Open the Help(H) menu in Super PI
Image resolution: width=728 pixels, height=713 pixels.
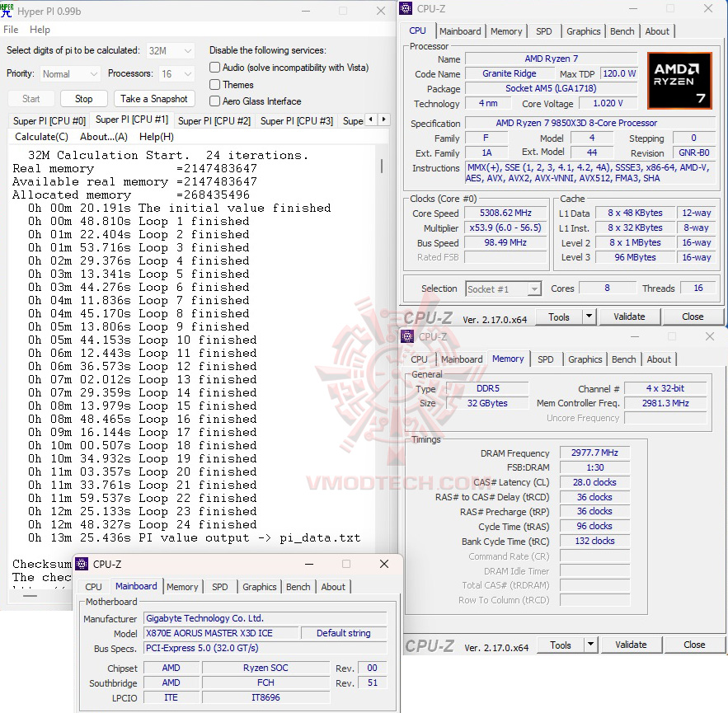(157, 137)
